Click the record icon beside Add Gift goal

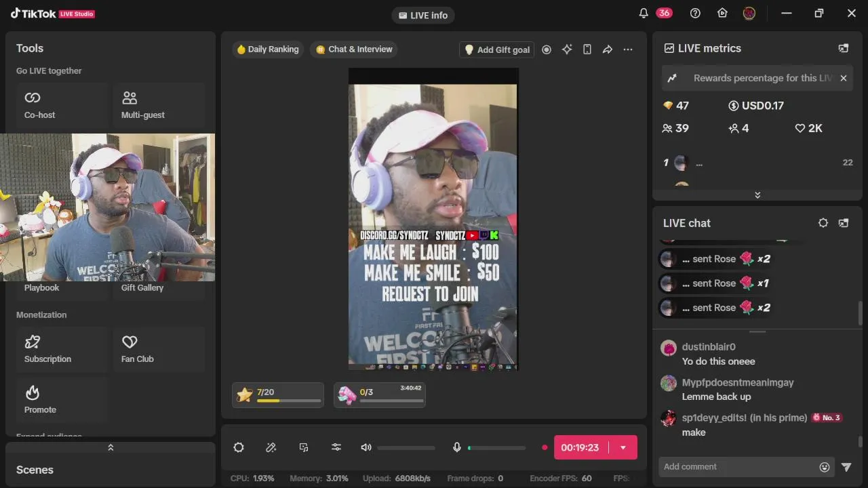(547, 49)
